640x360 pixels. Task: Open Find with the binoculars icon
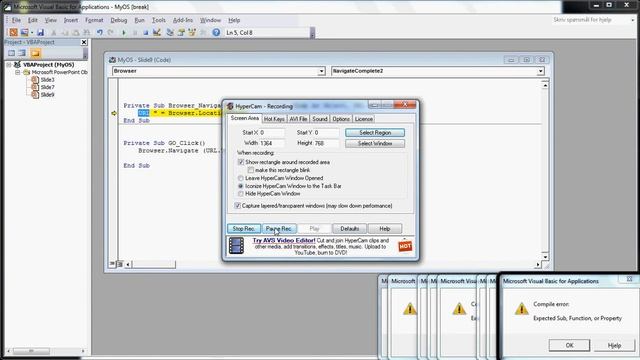(87, 32)
